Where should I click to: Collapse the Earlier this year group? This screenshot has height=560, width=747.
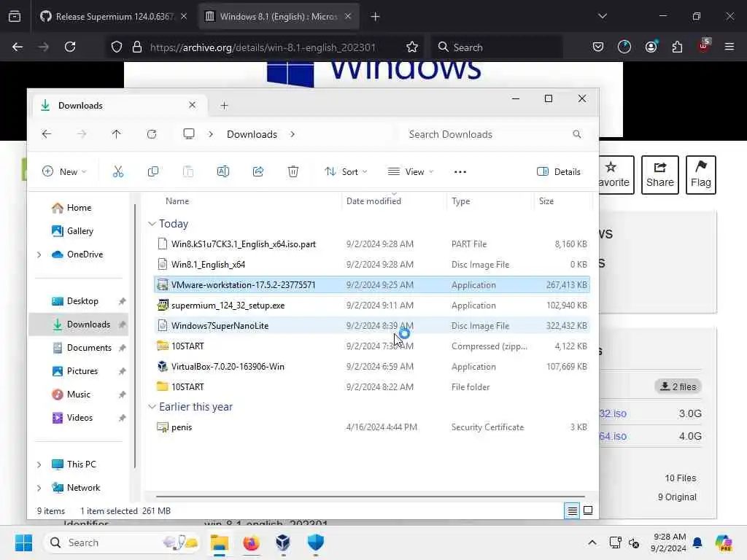[x=152, y=407]
